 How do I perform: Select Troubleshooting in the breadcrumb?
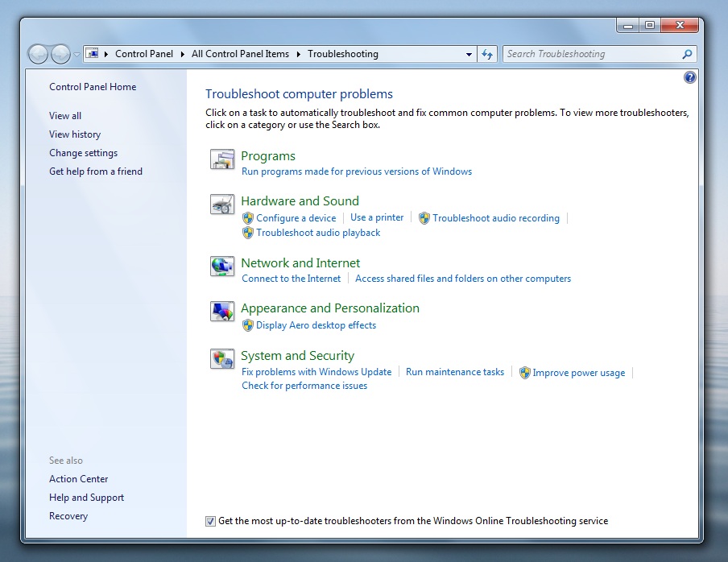[342, 54]
